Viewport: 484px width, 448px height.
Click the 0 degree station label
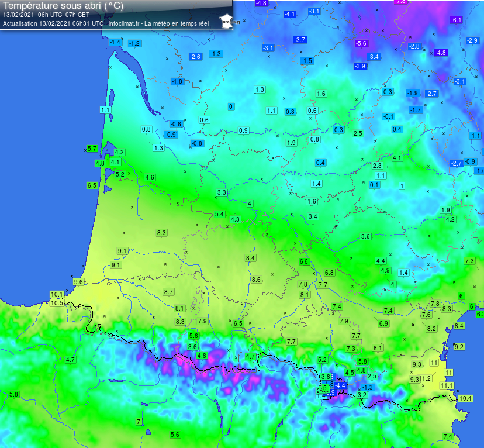click(231, 106)
